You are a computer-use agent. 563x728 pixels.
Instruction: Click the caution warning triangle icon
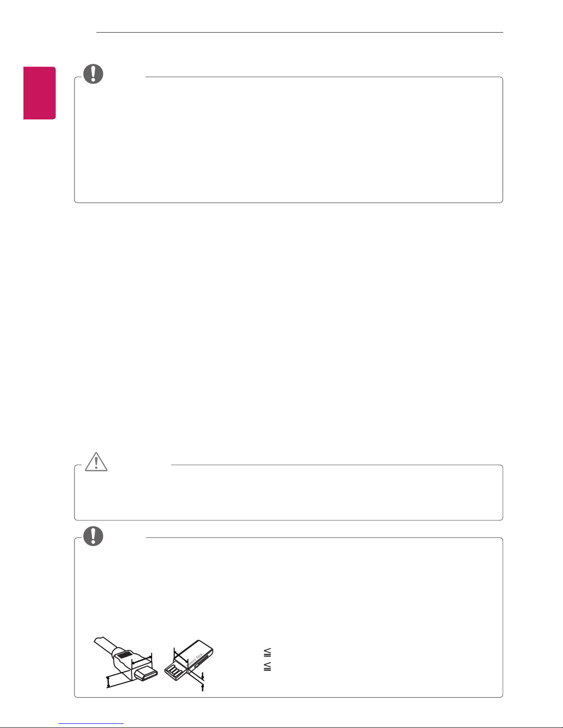pos(96,461)
